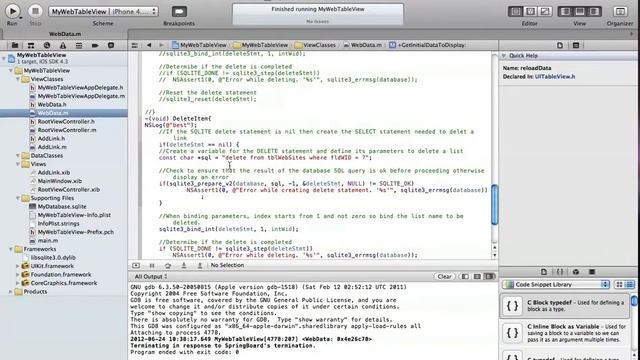Expand the Products group
Image resolution: width=640 pixels, height=360 pixels.
(x=11, y=291)
